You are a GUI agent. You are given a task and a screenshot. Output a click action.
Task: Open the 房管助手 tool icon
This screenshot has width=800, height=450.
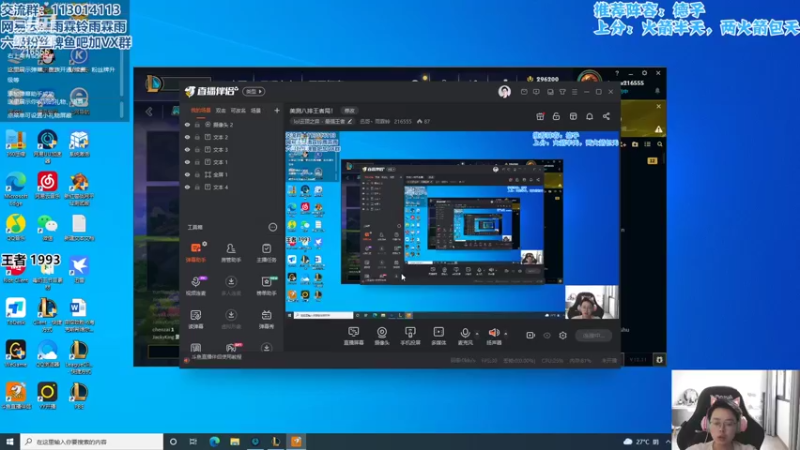click(x=231, y=253)
